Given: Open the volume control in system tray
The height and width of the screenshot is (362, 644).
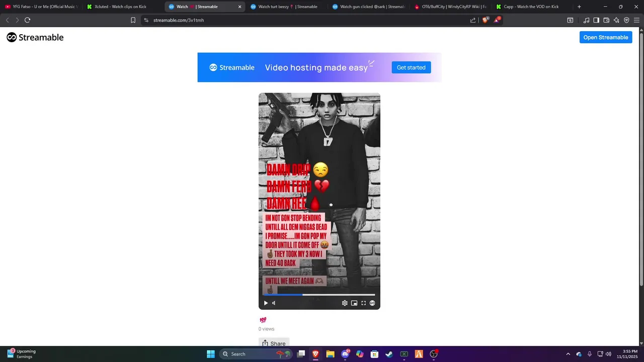Looking at the screenshot, I should [x=608, y=354].
